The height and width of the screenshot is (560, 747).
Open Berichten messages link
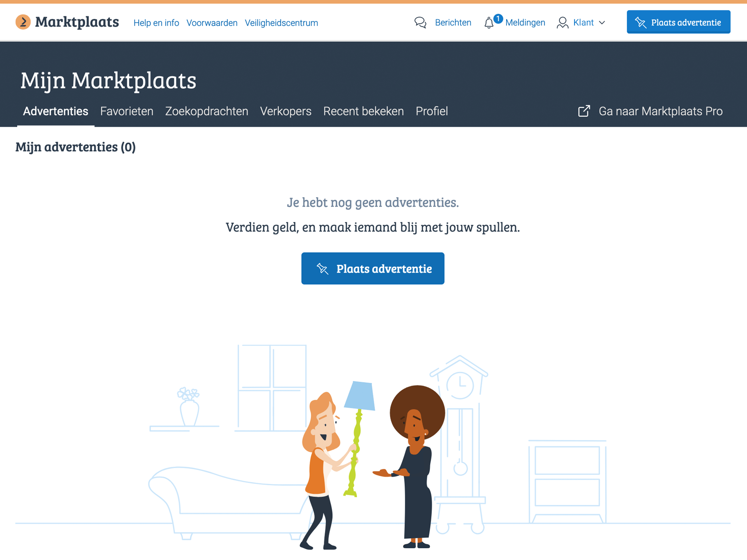(x=453, y=23)
